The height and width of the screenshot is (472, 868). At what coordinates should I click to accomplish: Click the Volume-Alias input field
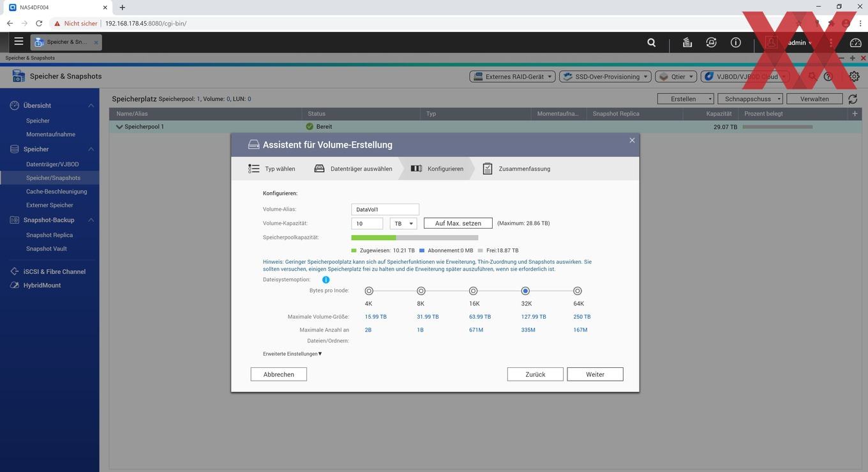[x=385, y=209]
